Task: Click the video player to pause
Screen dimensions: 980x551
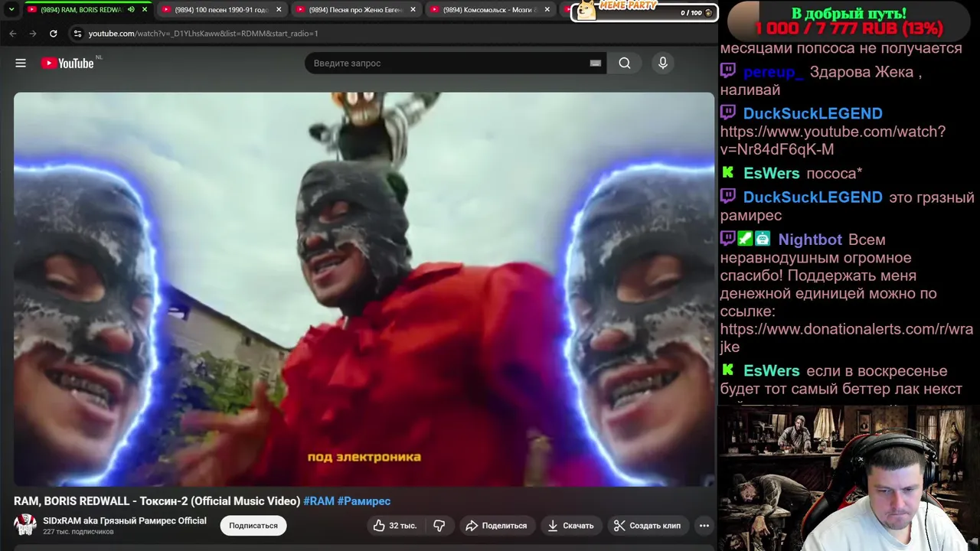Action: click(x=364, y=289)
